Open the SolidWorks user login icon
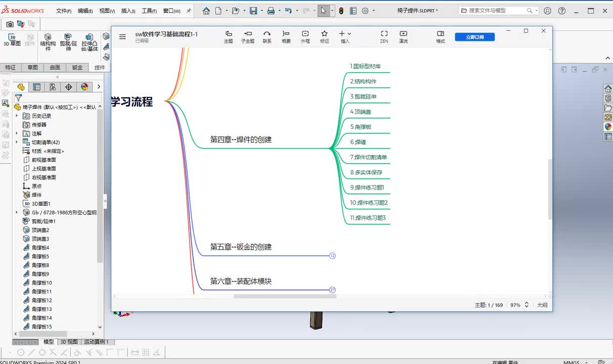The image size is (613, 364). pyautogui.click(x=548, y=11)
